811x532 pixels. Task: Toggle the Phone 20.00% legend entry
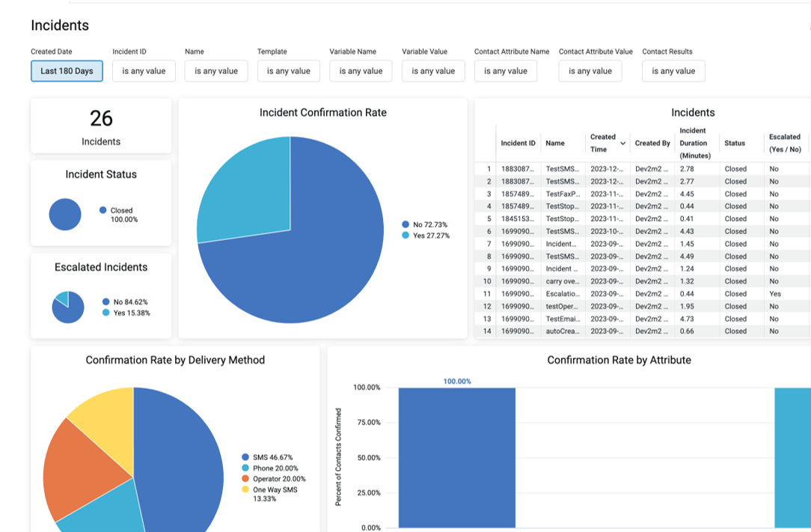pyautogui.click(x=270, y=468)
